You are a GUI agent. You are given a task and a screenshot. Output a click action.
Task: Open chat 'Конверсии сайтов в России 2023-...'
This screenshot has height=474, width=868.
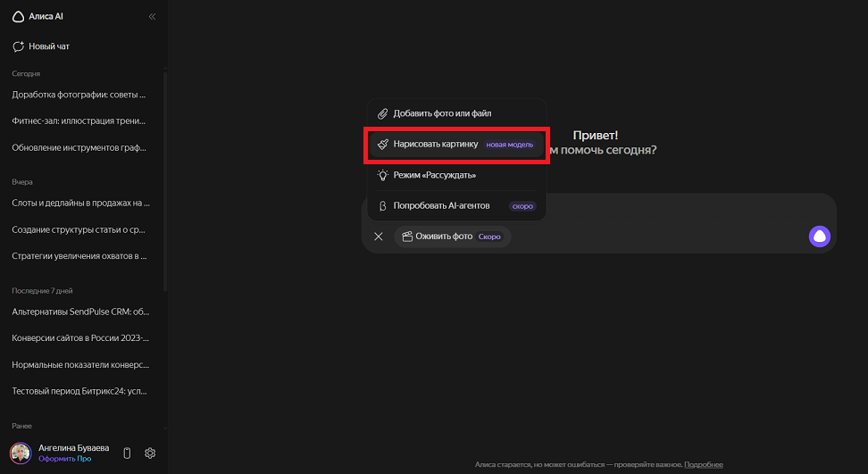pos(81,338)
